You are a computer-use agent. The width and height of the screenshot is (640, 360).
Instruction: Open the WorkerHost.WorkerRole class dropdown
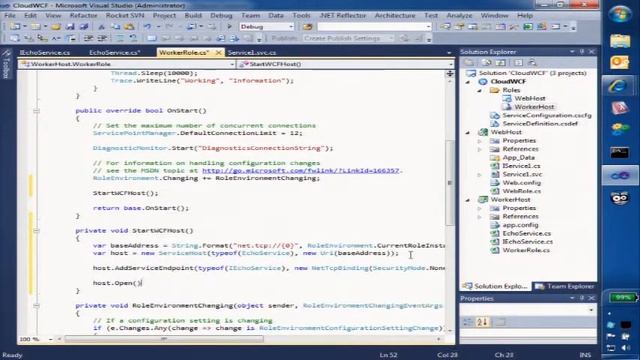231,64
